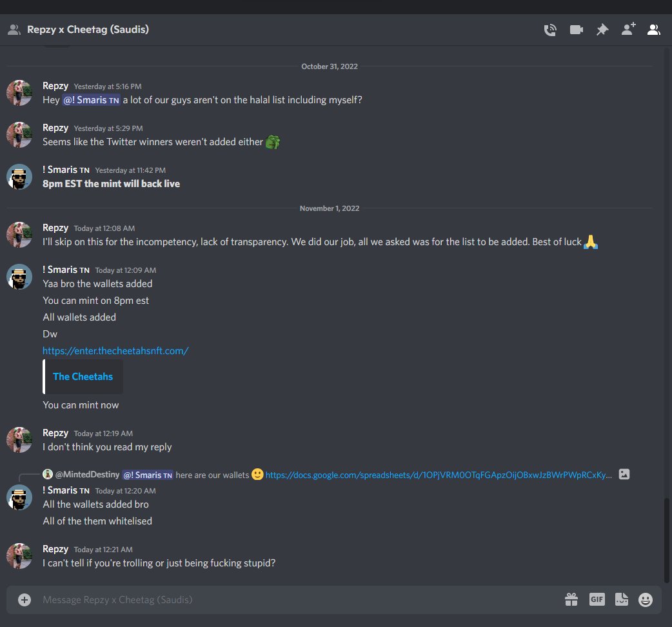Click @MintedDestiny username in reply preview
Viewport: 672px width, 627px height.
click(88, 474)
